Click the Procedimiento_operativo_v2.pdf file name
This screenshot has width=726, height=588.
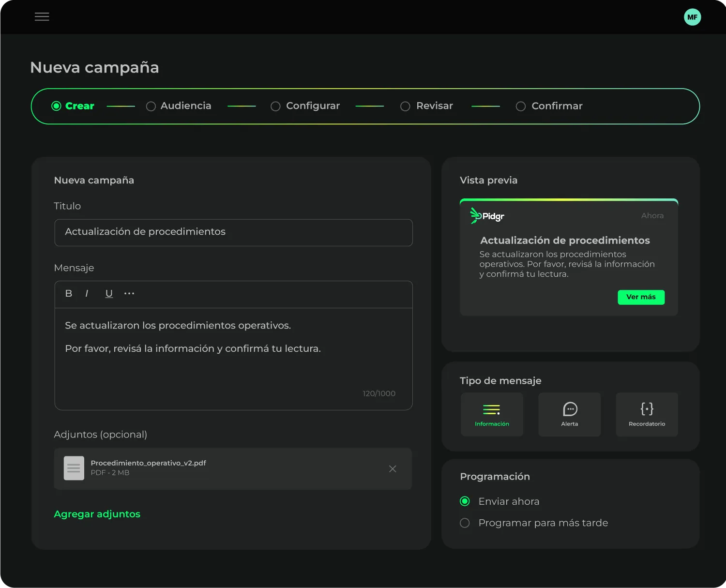149,463
